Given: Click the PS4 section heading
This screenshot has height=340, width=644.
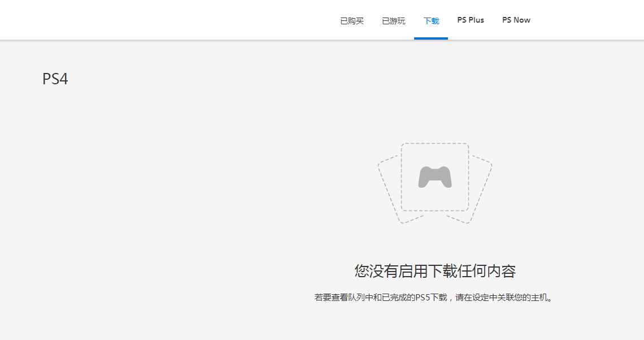Looking at the screenshot, I should 55,79.
